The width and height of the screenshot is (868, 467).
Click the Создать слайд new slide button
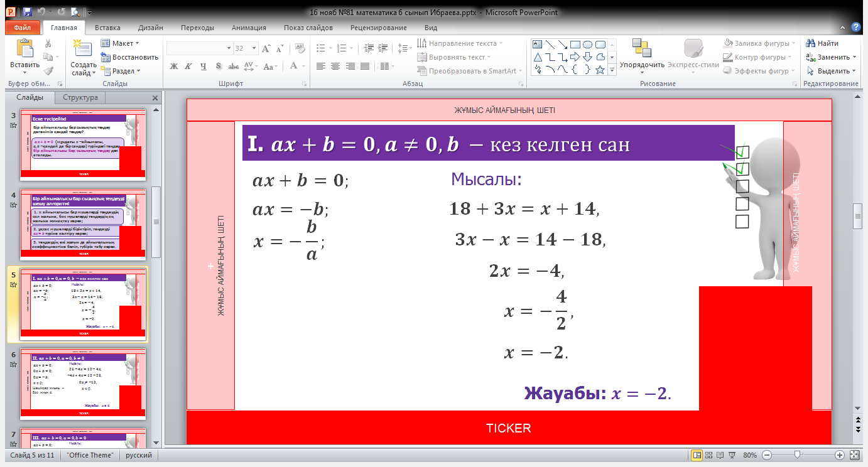(83, 56)
